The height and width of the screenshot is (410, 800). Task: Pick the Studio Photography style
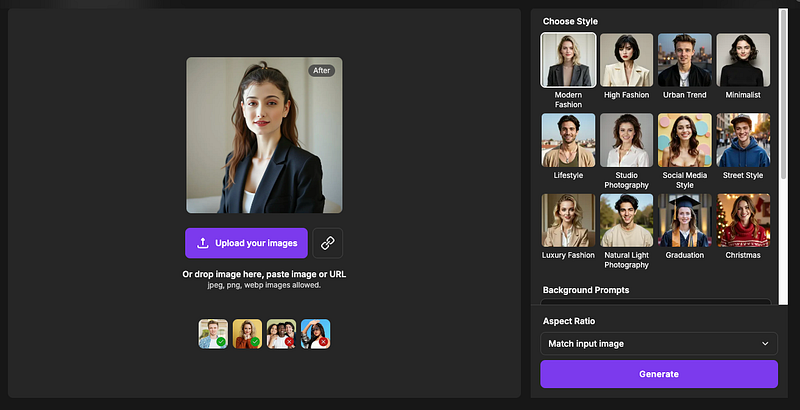pyautogui.click(x=626, y=140)
